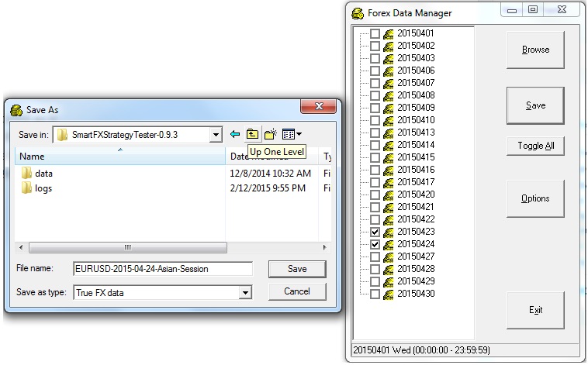Select the data folder name
Image resolution: width=588 pixels, height=365 pixels.
43,174
